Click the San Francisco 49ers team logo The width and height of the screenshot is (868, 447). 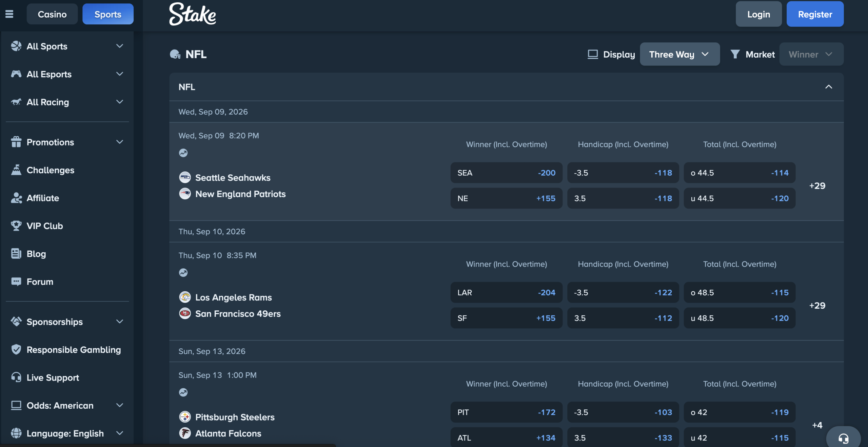click(185, 313)
